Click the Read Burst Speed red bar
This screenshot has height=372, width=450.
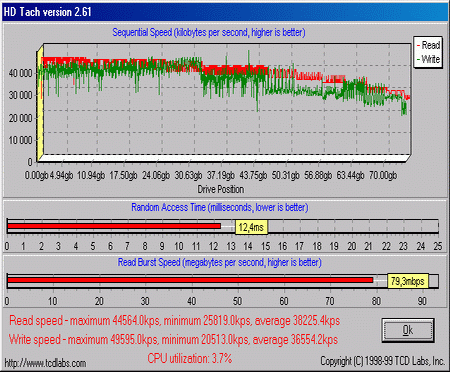(x=190, y=280)
